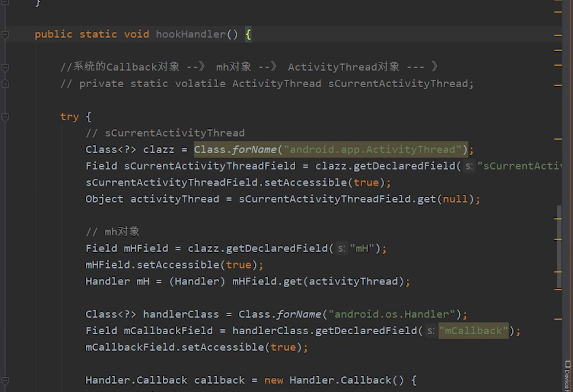This screenshot has height=392, width=573.
Task: Click fold end marker beside sCurrentActivityThread comment
Action: coord(5,84)
